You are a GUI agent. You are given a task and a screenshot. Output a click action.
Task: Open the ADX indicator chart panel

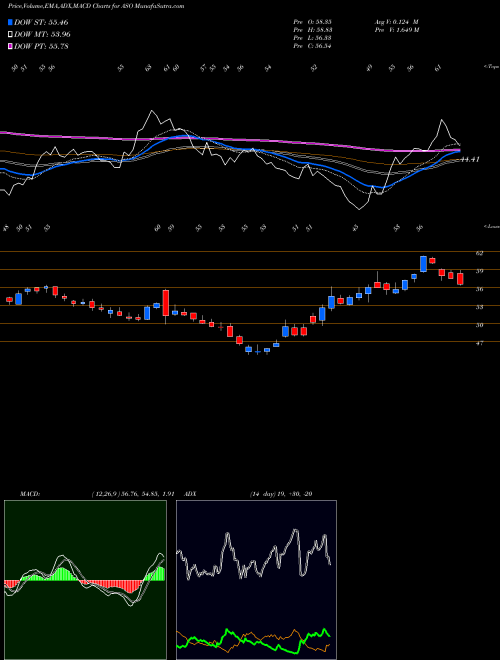tap(256, 580)
